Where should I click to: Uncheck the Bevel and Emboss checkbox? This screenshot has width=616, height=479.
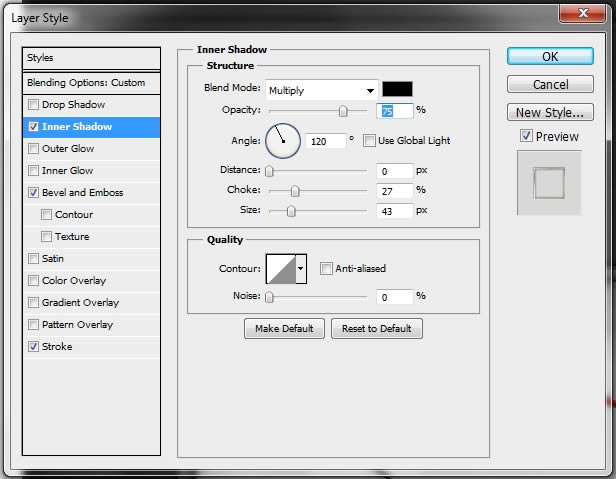pyautogui.click(x=33, y=193)
